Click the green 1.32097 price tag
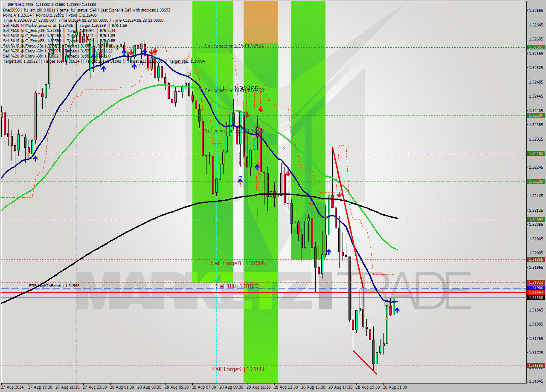The height and width of the screenshot is (392, 546). pyautogui.click(x=536, y=219)
